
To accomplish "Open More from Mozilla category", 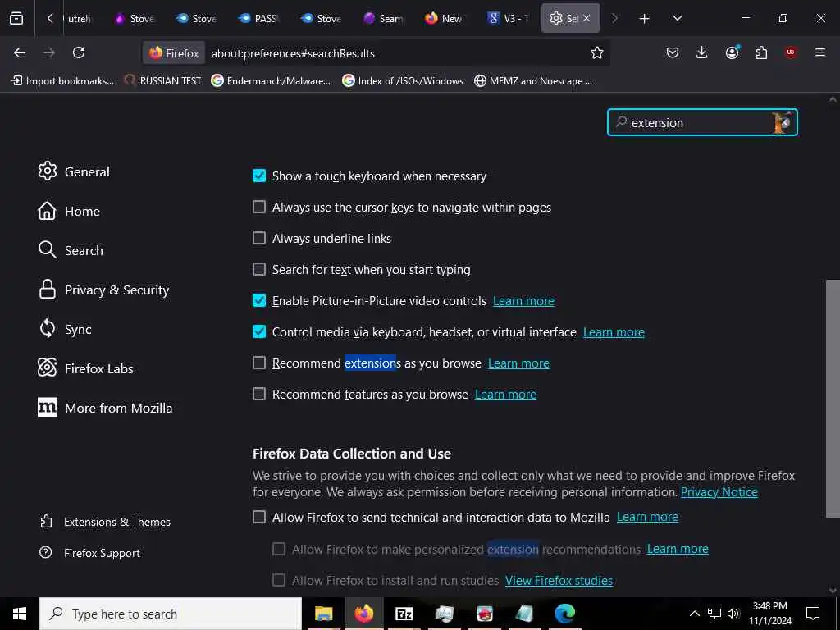I will [x=106, y=408].
